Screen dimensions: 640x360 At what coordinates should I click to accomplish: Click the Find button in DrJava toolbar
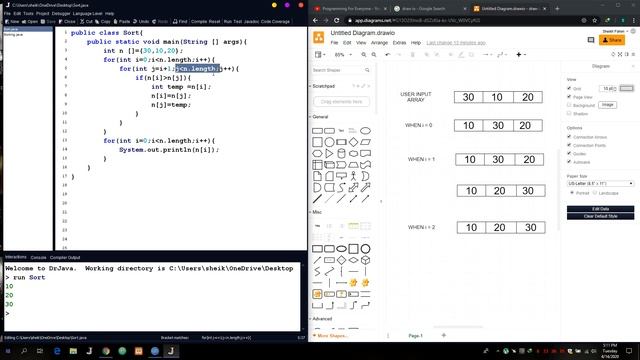[x=180, y=22]
